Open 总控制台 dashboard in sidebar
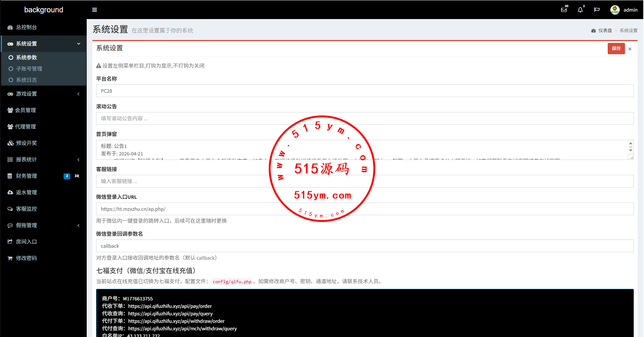 [26, 27]
